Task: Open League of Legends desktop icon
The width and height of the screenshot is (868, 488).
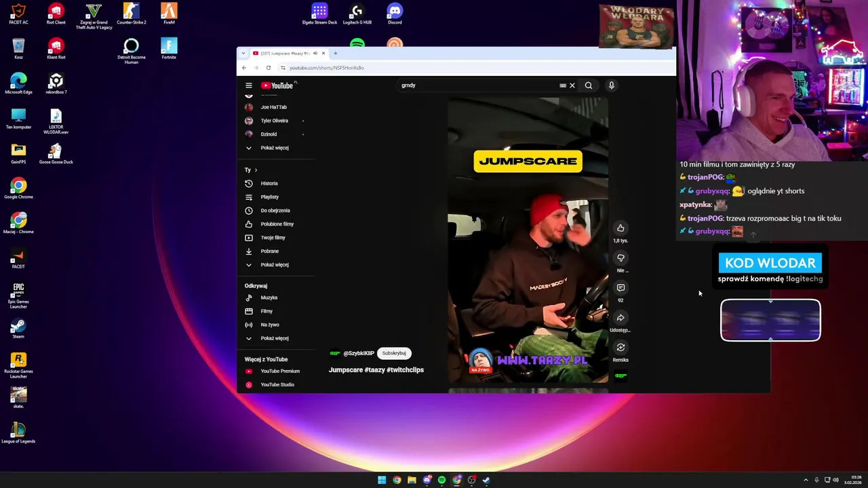Action: click(18, 432)
